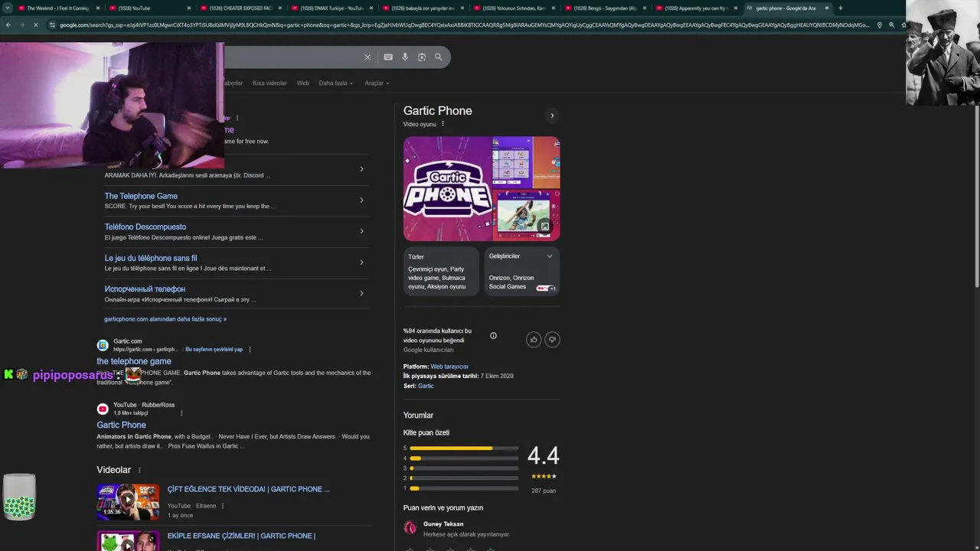
Task: Click 'Bu sayfanın çevirisini yap' translate link
Action: coord(214,350)
